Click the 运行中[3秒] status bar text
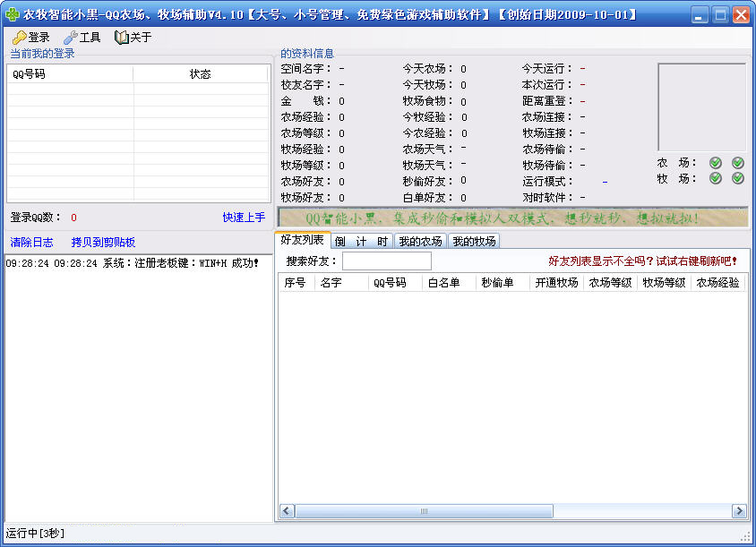756x547 pixels. tap(35, 533)
